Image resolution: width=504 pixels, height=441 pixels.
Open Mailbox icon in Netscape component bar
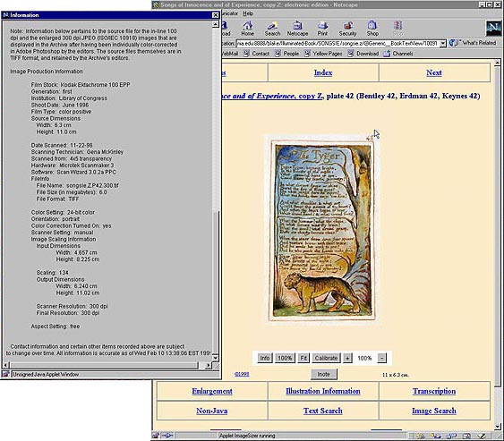(436, 436)
